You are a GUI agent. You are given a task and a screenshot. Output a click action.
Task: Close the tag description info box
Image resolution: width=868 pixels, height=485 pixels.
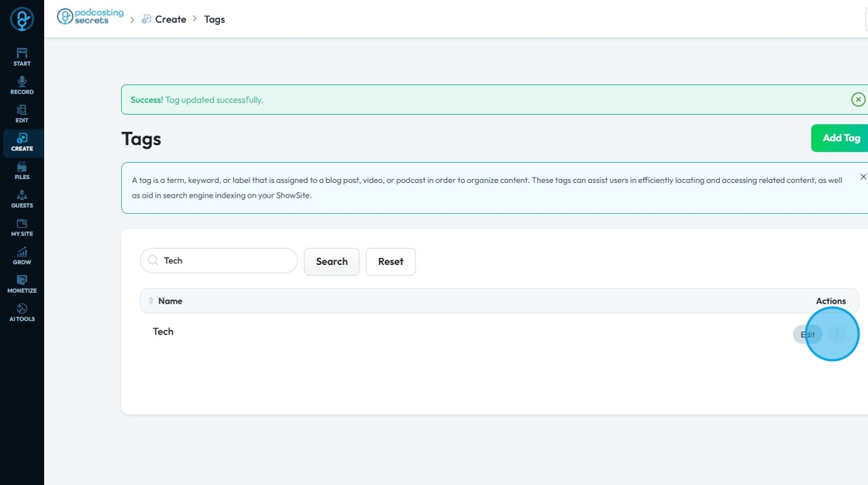click(x=863, y=177)
